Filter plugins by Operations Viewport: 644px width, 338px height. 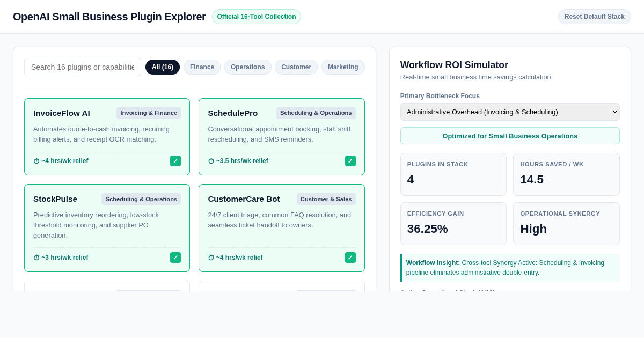point(247,67)
